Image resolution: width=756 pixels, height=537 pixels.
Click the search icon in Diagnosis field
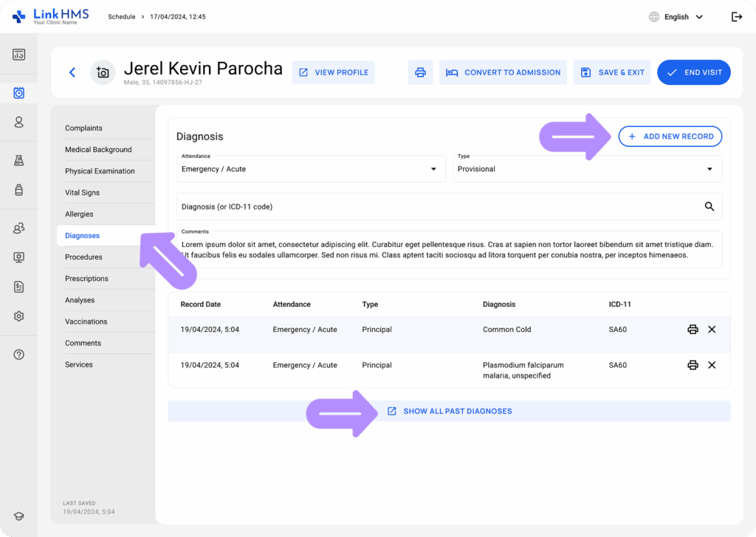tap(709, 207)
